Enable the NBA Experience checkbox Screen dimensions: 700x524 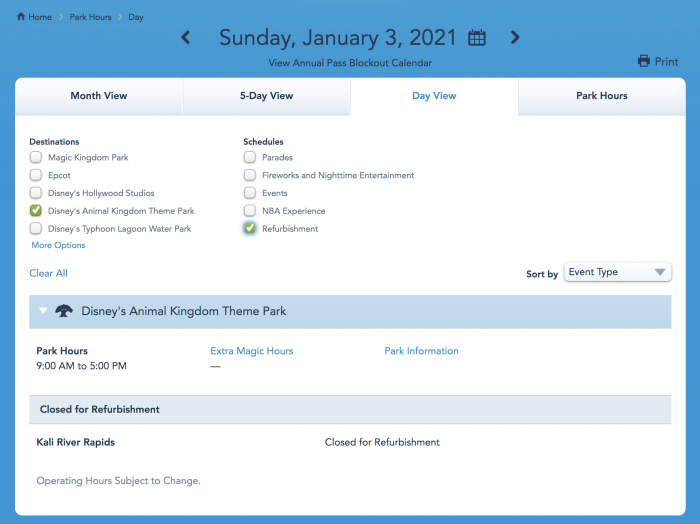coord(250,211)
